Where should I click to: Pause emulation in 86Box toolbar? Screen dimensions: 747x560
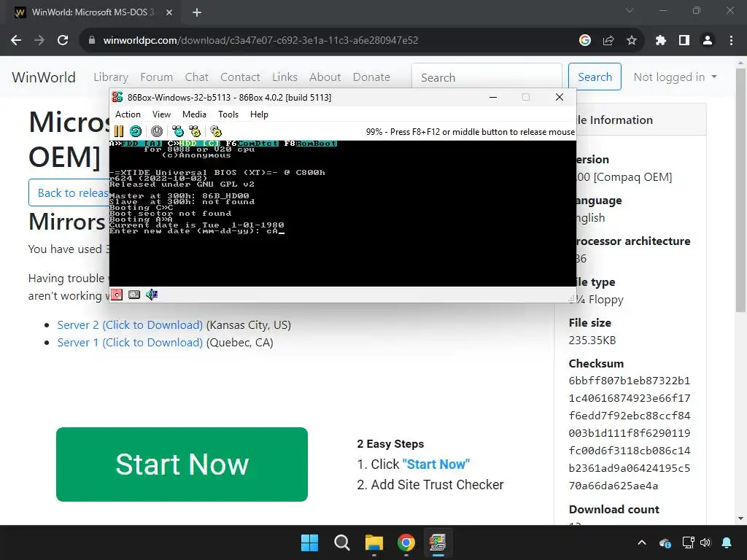(119, 131)
